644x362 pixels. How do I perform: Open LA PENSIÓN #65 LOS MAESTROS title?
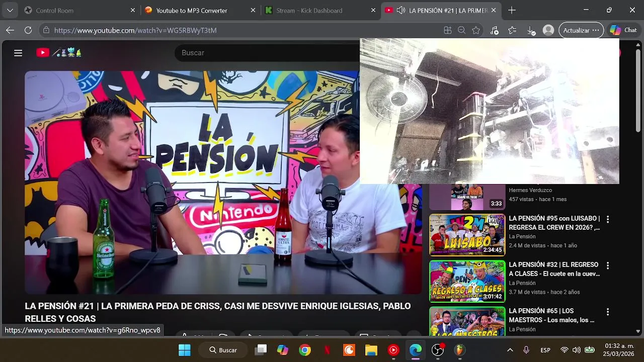[x=552, y=315]
